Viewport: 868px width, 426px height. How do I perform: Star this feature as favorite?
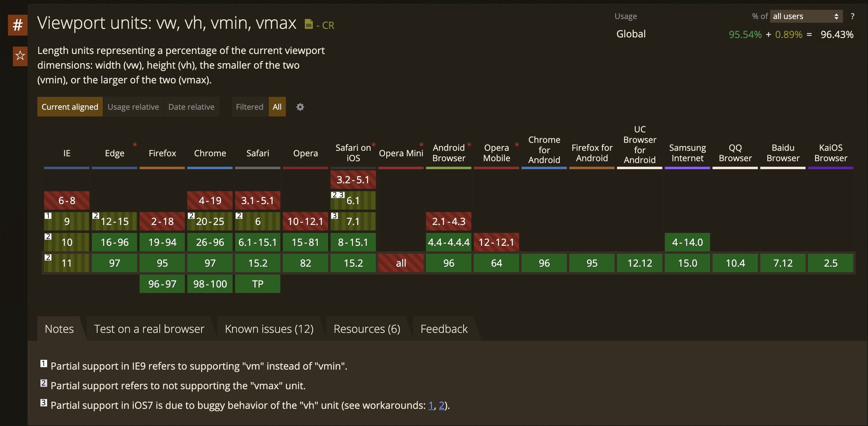coord(20,56)
